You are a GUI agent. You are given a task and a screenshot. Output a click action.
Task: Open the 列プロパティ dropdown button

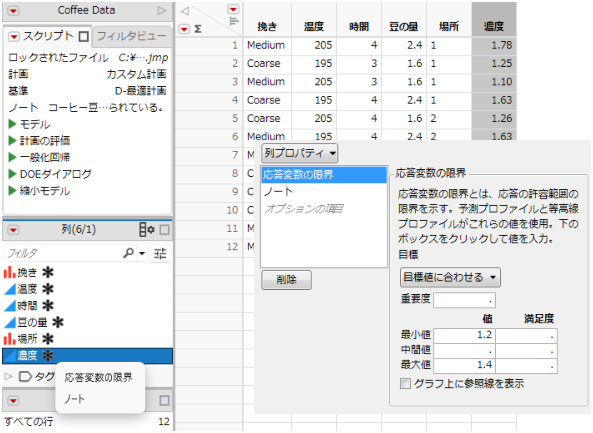300,154
